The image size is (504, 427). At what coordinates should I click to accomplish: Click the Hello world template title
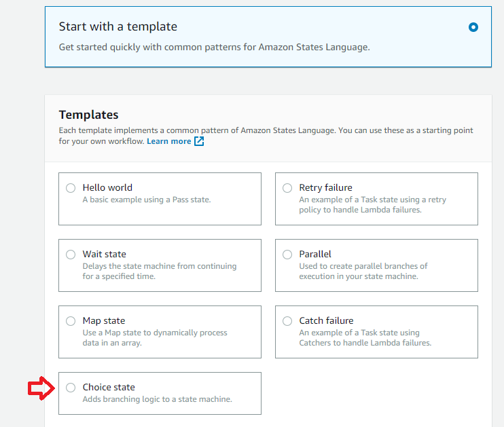click(107, 187)
